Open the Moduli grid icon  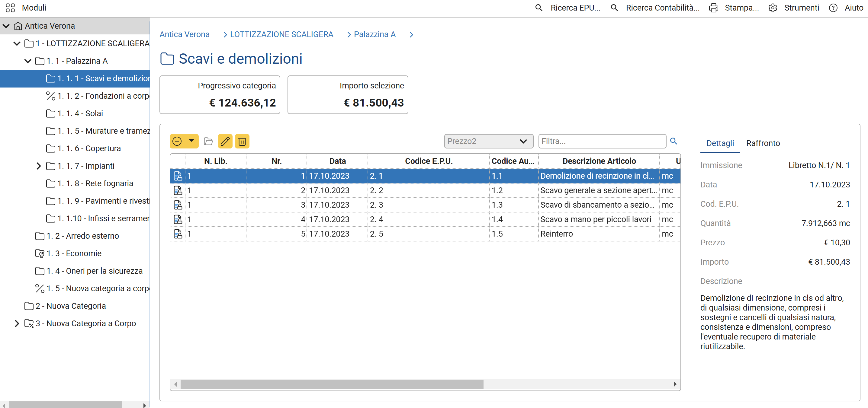click(x=10, y=8)
